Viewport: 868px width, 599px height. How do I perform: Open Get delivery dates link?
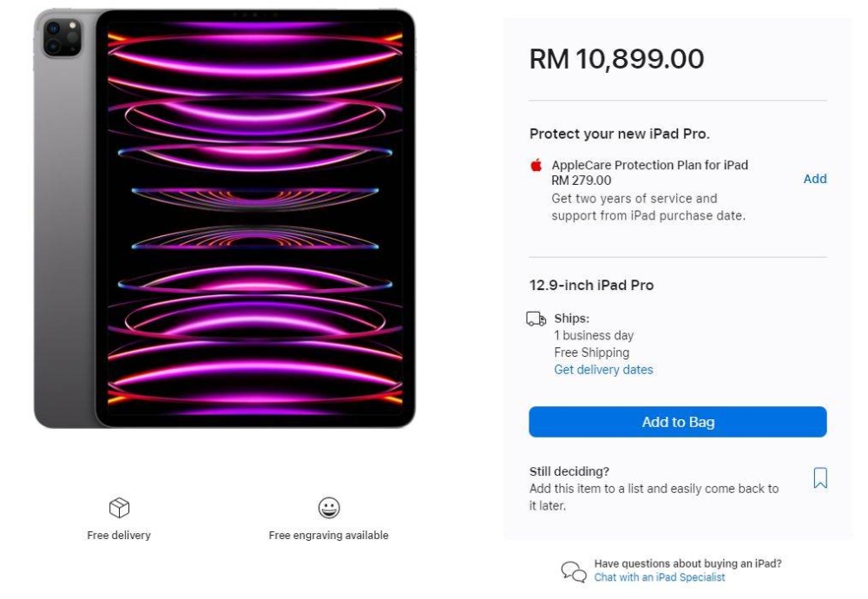pyautogui.click(x=603, y=370)
